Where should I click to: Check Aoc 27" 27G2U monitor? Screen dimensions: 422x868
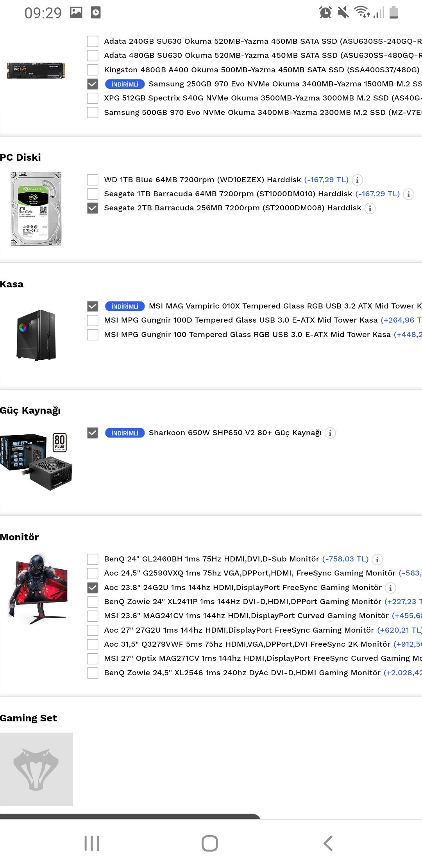[93, 630]
